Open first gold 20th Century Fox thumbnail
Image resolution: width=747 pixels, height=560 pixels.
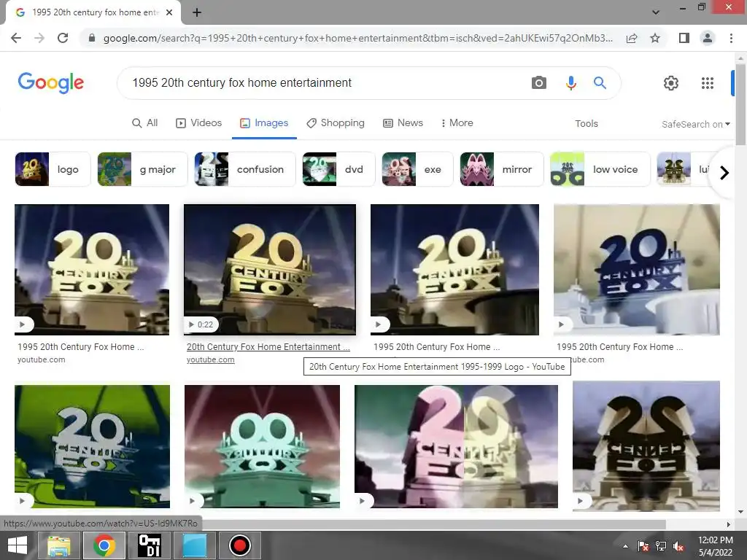coord(92,270)
